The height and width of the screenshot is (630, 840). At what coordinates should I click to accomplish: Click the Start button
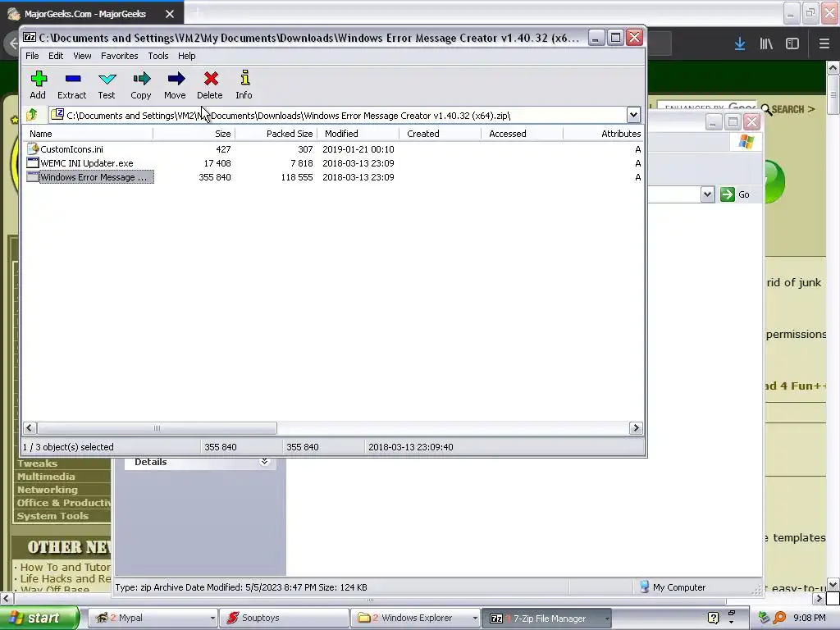click(x=39, y=618)
